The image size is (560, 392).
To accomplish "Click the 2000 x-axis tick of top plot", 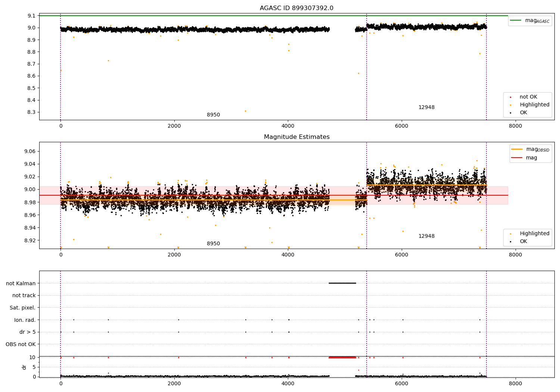I will tap(174, 126).
